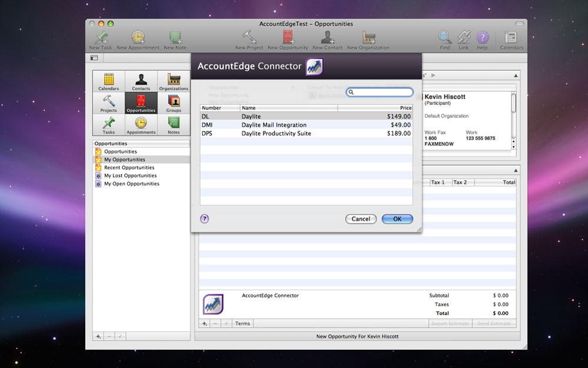588x368 pixels.
Task: Open the Projects section tile
Action: pos(109,103)
